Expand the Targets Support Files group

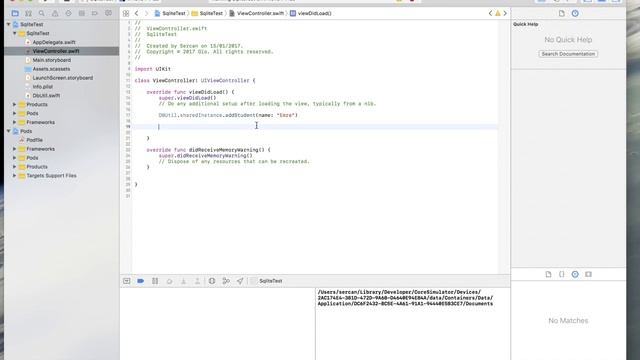pos(15,176)
